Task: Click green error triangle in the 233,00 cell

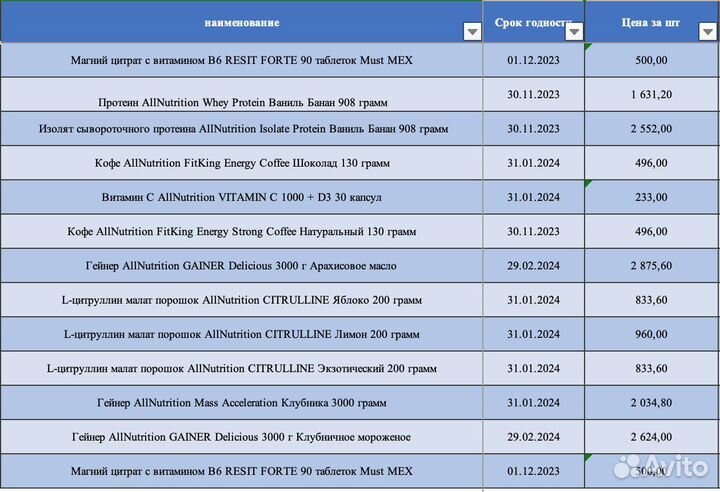Action: (x=588, y=183)
